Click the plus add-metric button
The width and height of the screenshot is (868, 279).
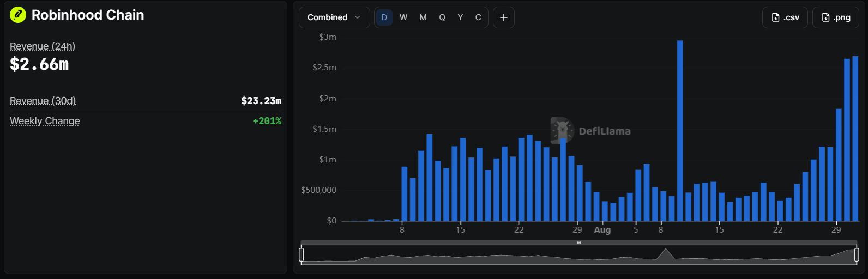[504, 17]
